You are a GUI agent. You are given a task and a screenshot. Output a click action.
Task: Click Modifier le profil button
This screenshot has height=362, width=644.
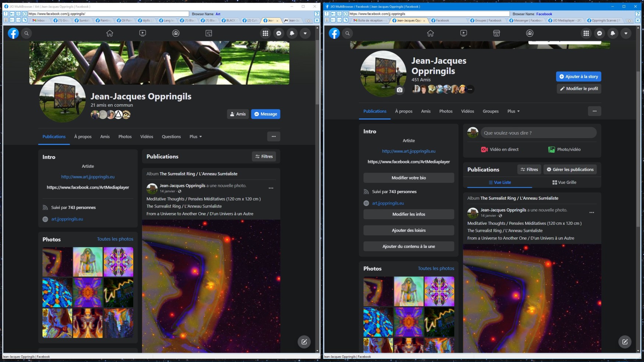point(578,89)
